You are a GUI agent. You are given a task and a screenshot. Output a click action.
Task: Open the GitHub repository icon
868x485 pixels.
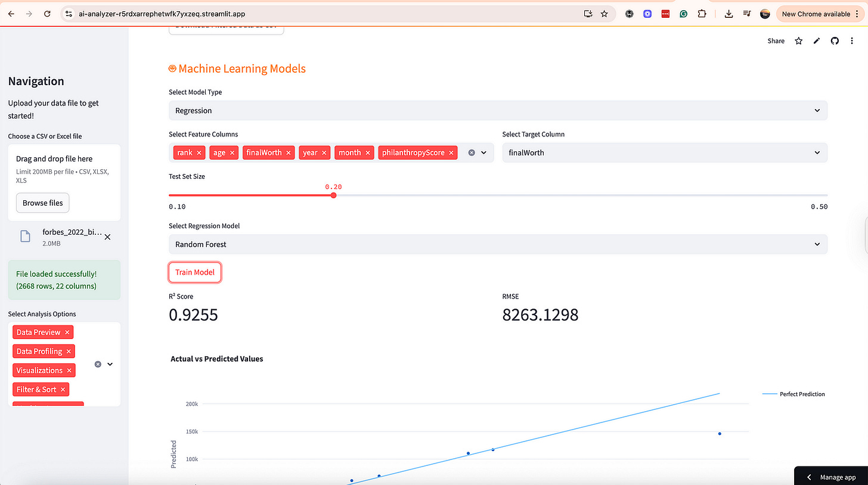[x=835, y=41]
